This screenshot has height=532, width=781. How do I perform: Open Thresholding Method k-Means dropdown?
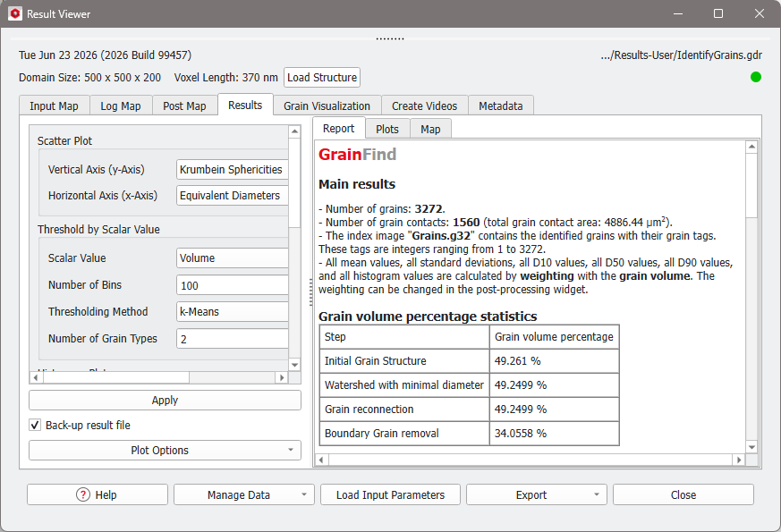click(232, 311)
